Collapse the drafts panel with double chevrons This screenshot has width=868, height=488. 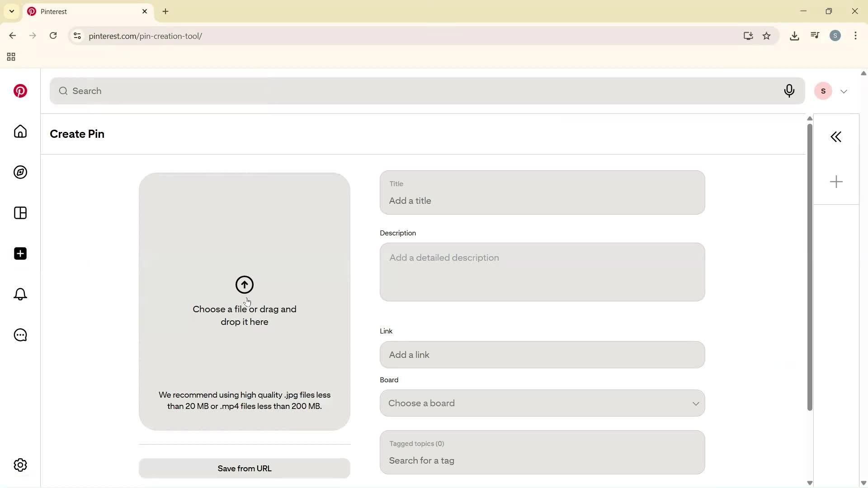click(836, 136)
